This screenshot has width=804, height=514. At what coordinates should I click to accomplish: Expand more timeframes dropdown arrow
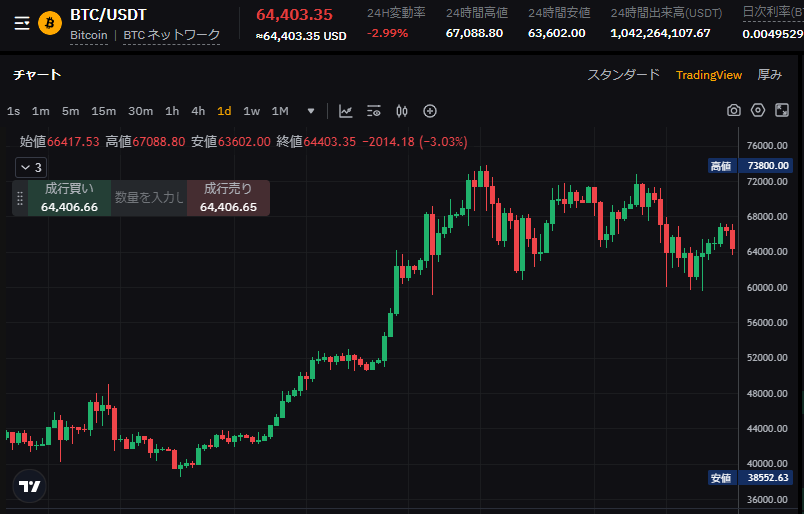point(311,111)
